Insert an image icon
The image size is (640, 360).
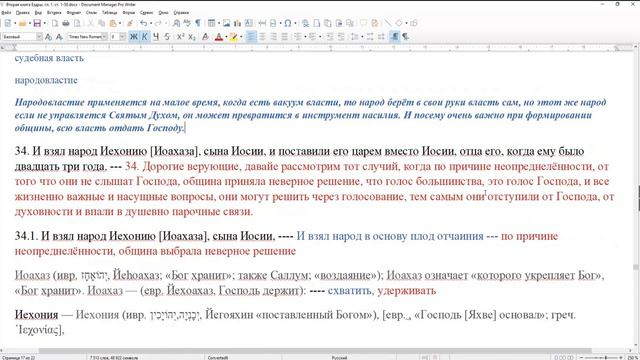(227, 23)
